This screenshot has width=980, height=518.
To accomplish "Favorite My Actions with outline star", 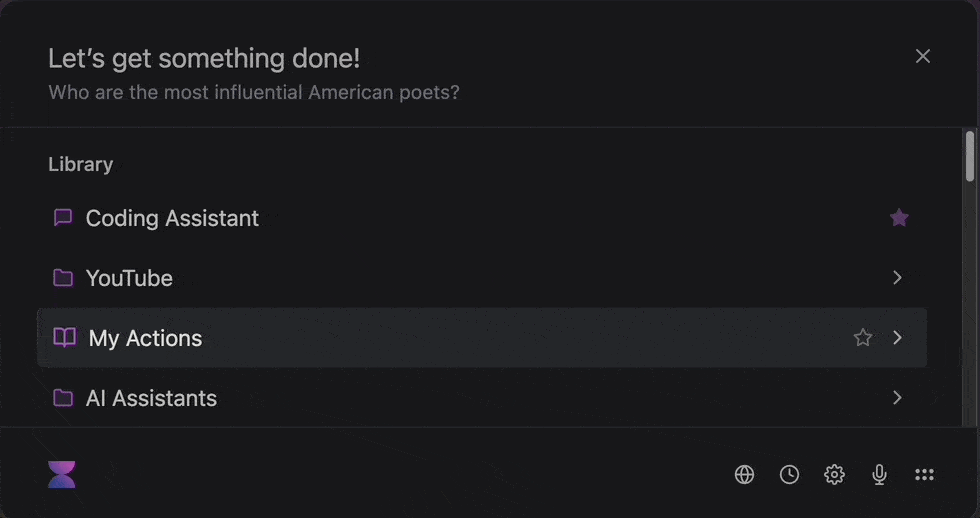I will pos(862,337).
